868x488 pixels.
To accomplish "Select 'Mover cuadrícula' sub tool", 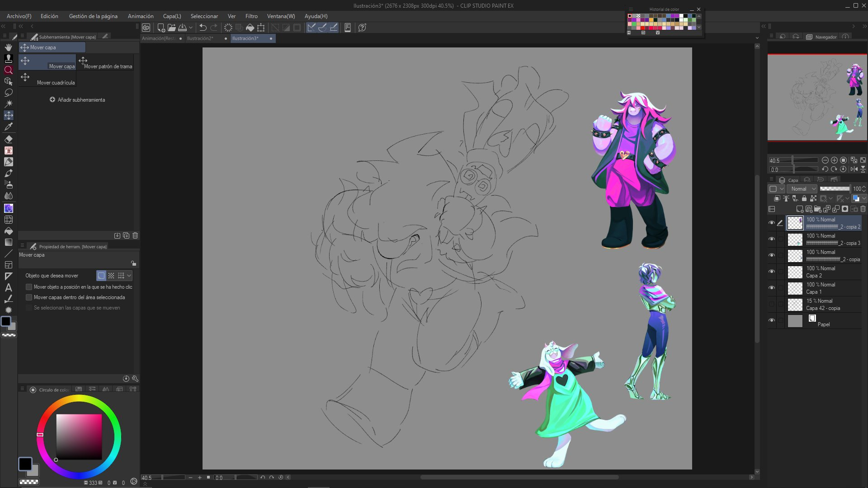I will 47,78.
